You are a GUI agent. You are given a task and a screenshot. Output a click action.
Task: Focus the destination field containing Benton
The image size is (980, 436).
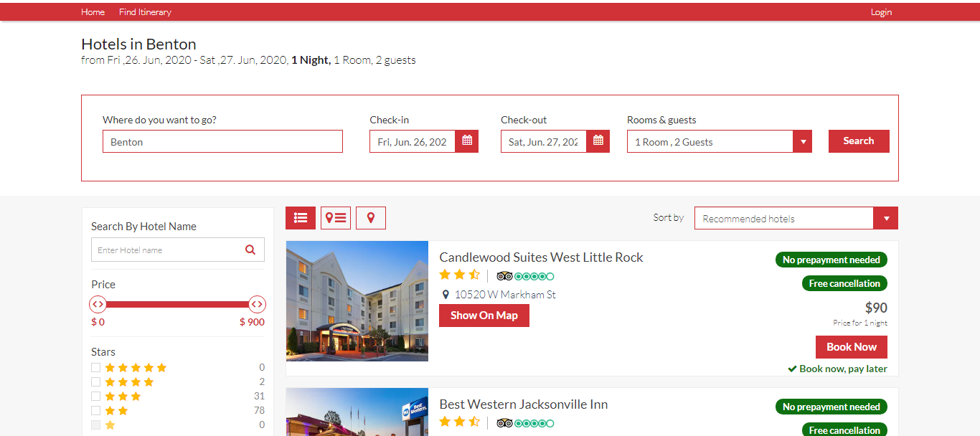[x=222, y=141]
